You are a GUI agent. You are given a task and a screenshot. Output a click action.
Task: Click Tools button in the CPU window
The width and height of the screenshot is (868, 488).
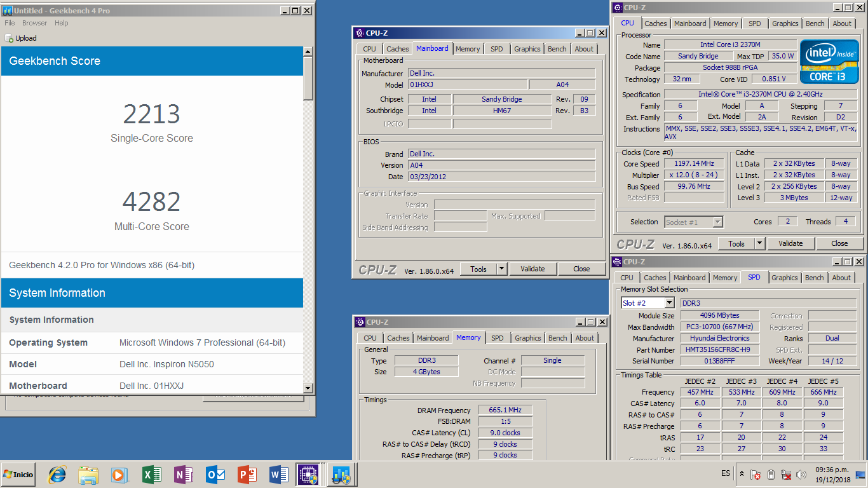coord(736,243)
